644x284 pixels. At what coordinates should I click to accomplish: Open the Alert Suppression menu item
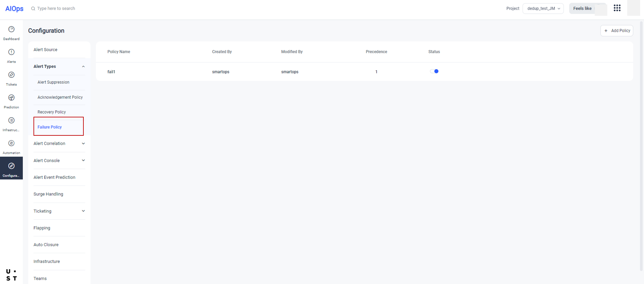click(53, 82)
